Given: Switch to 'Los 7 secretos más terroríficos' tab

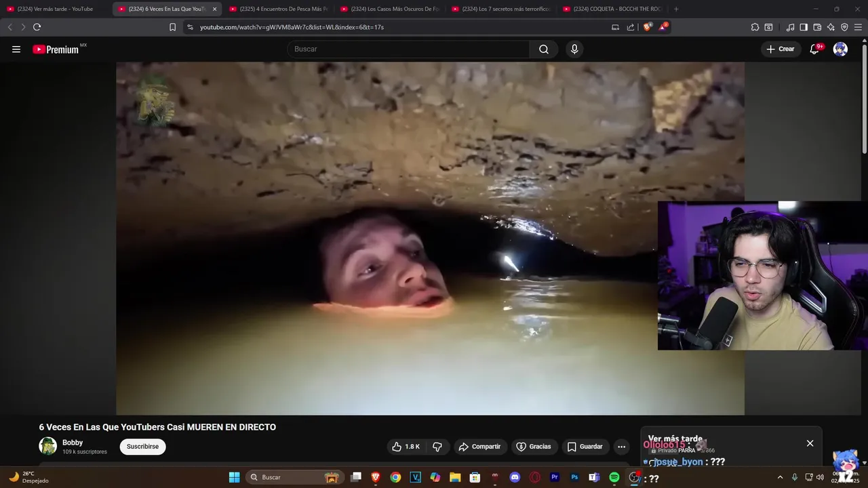Looking at the screenshot, I should coord(500,9).
